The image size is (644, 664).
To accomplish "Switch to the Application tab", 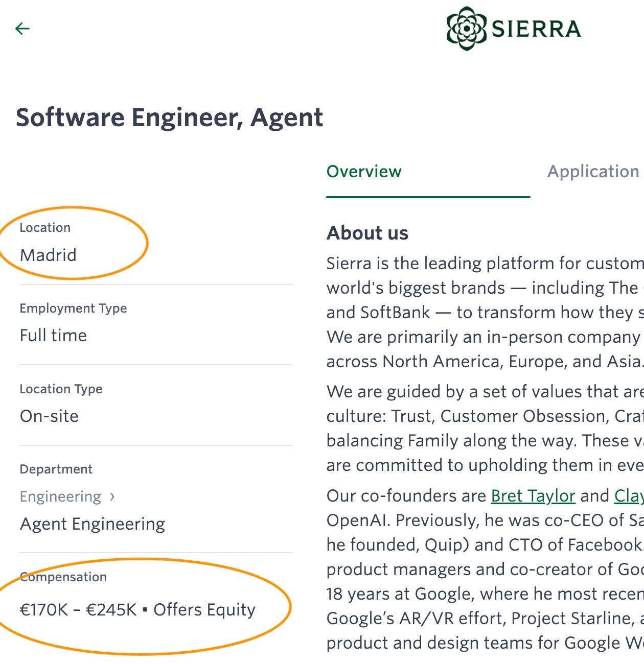I will (593, 172).
